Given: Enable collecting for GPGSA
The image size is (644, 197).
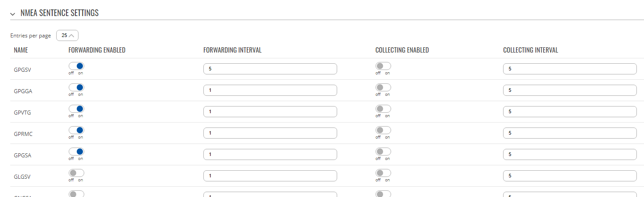Looking at the screenshot, I should (x=383, y=152).
